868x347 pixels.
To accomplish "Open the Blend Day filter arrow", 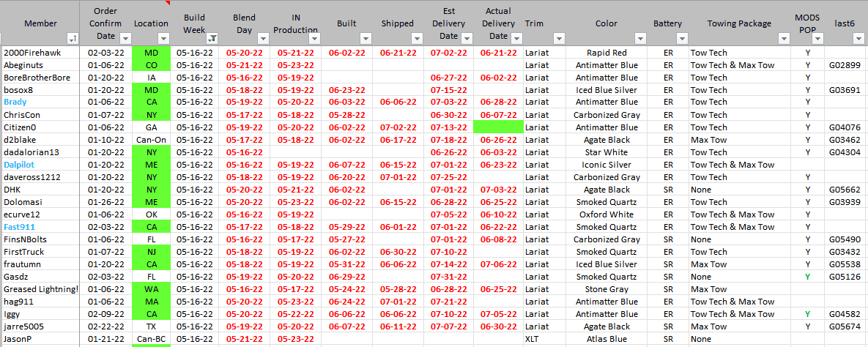I will click(x=262, y=38).
